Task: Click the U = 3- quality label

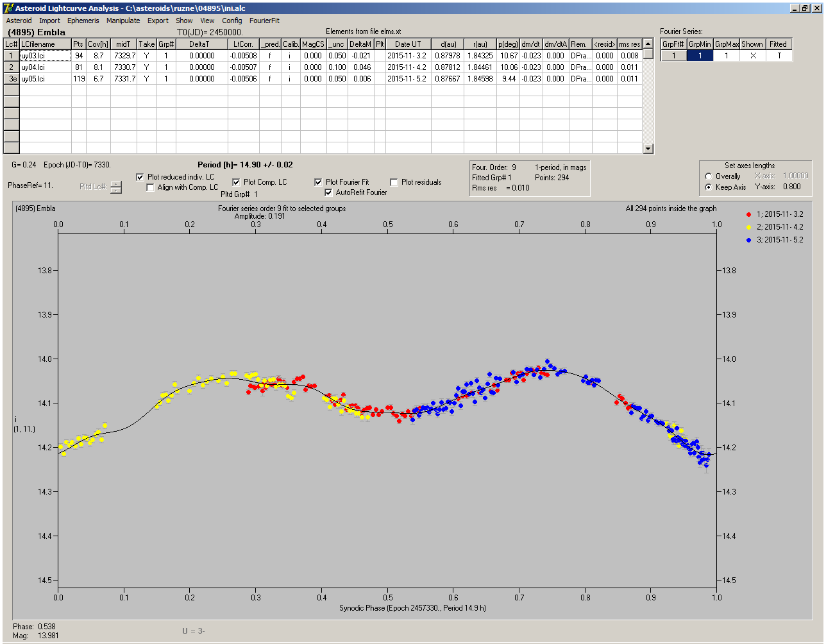Action: pos(193,631)
